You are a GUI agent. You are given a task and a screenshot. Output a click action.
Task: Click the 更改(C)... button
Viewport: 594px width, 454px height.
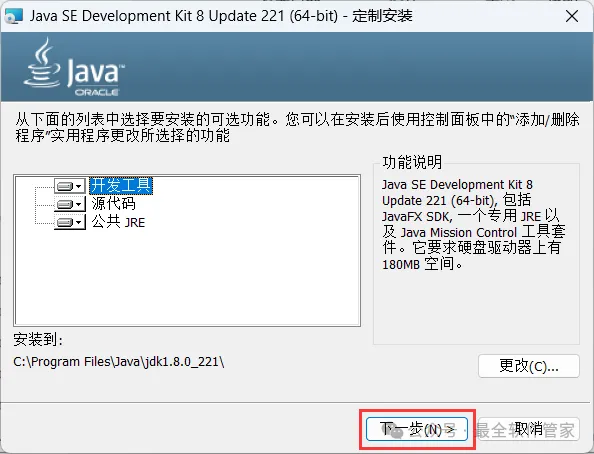pos(529,366)
